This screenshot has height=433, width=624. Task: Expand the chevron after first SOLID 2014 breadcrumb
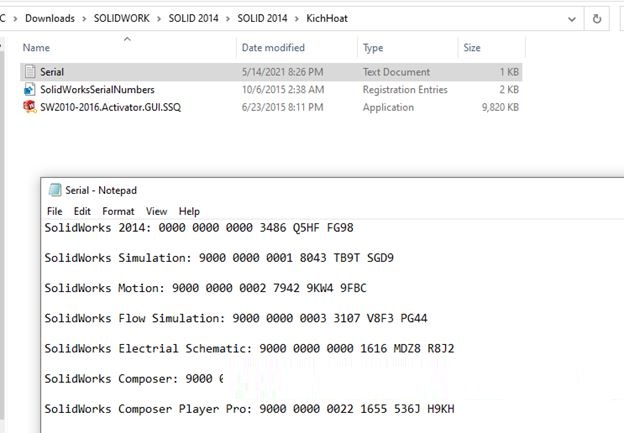[228, 19]
